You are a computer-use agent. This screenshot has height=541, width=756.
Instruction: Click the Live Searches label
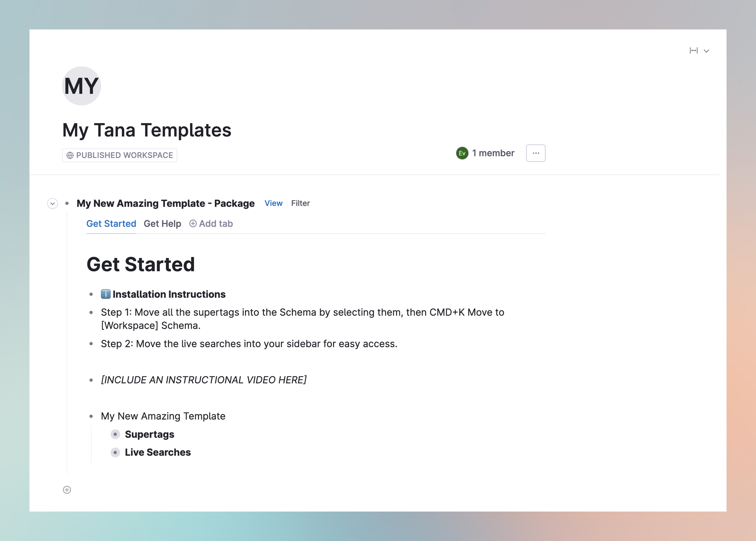(x=158, y=452)
